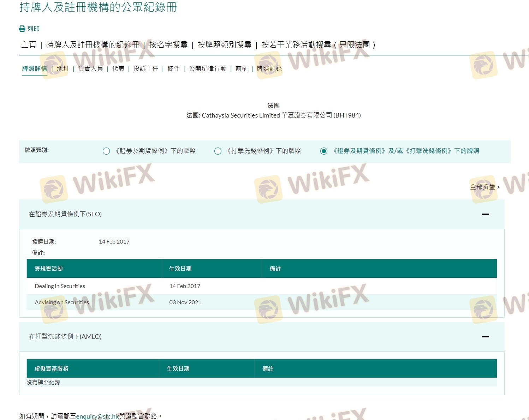Select the combined 證券及期貨條例 及/或 打擊洗錢條例 radio option
529x420 pixels.
(323, 151)
